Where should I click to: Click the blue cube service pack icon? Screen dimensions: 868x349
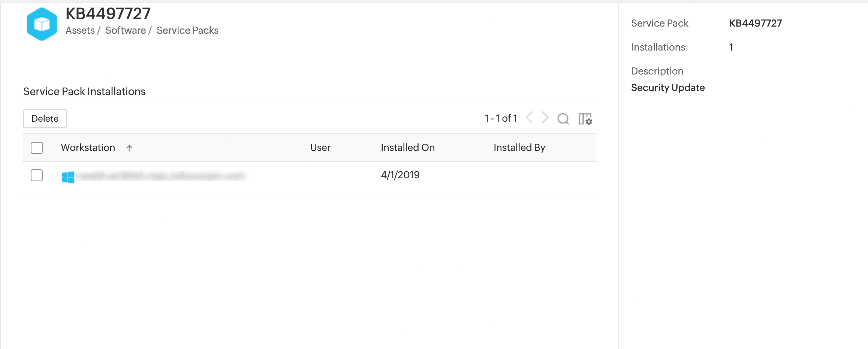pyautogui.click(x=42, y=24)
